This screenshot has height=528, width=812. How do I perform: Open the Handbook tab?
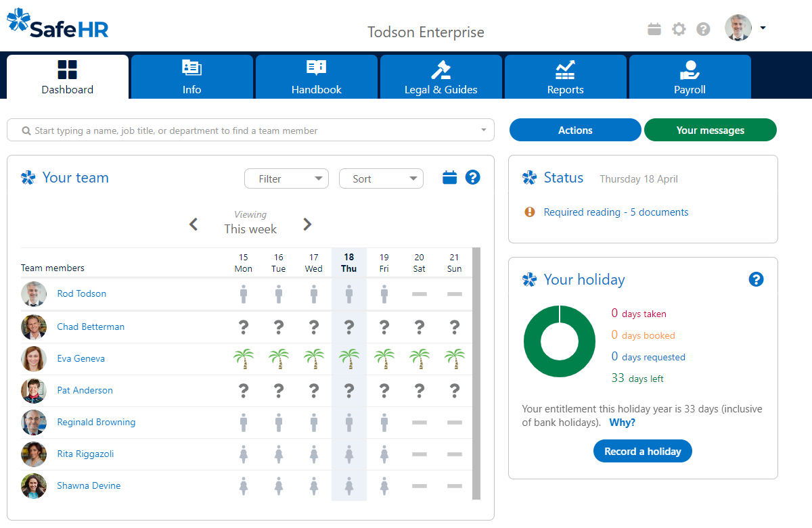(x=316, y=76)
